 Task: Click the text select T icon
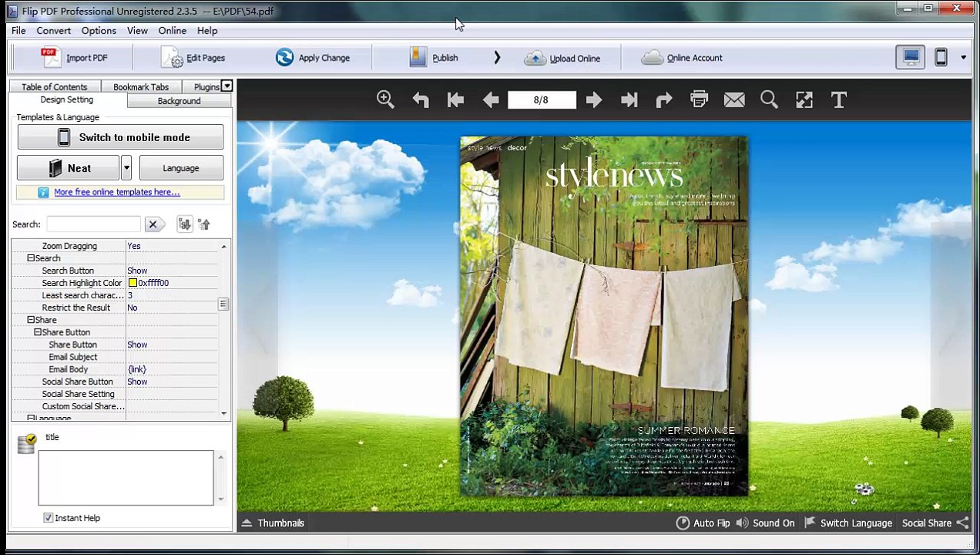[839, 99]
